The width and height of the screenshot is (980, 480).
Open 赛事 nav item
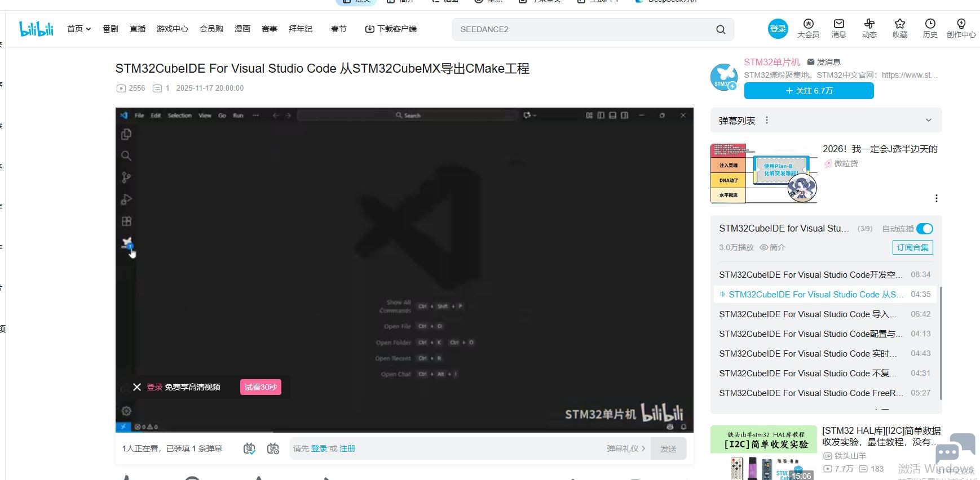270,29
